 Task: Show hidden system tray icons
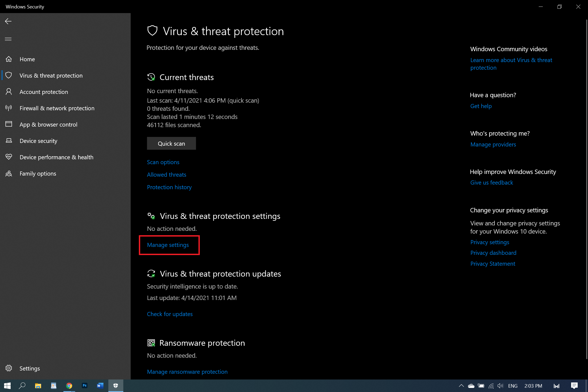click(x=461, y=386)
